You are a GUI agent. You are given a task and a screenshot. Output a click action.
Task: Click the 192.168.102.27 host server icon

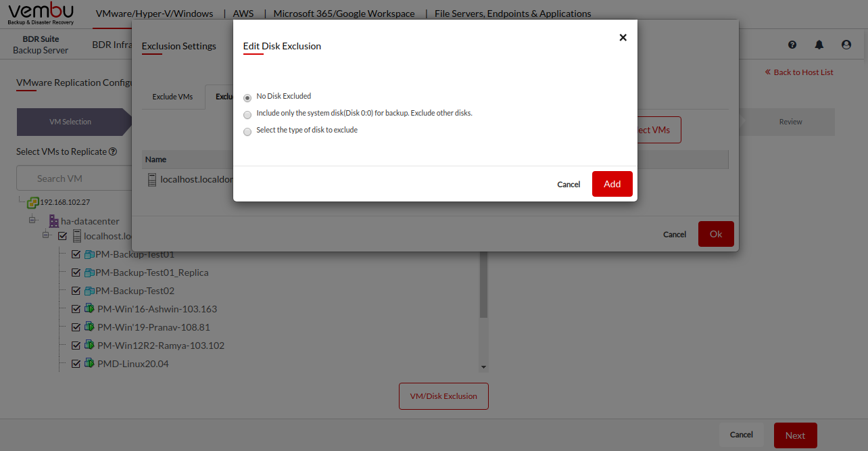click(x=32, y=202)
